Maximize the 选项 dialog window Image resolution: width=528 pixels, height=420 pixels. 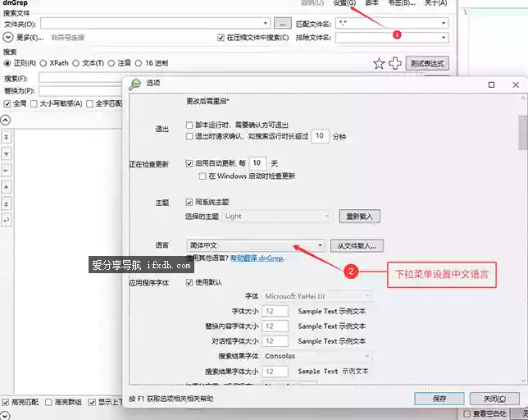tap(491, 84)
